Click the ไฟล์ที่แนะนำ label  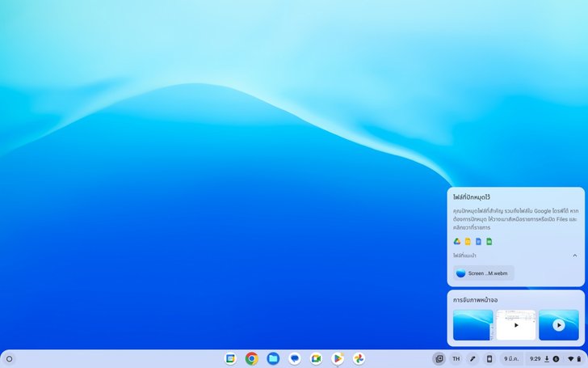pos(464,256)
